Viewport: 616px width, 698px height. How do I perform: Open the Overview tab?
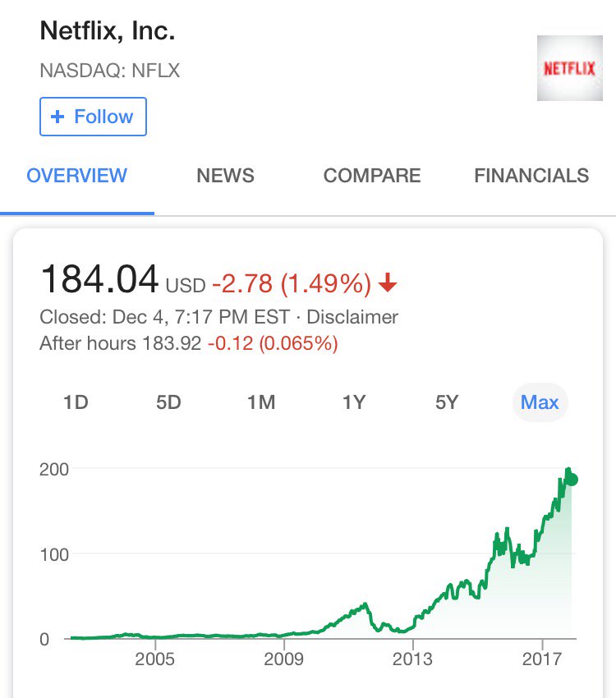(77, 176)
